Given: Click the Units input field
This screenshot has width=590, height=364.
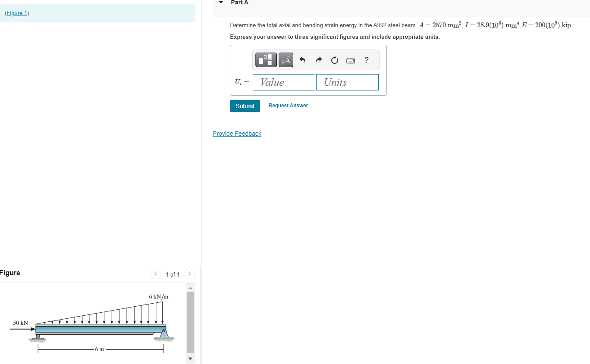Looking at the screenshot, I should 347,82.
